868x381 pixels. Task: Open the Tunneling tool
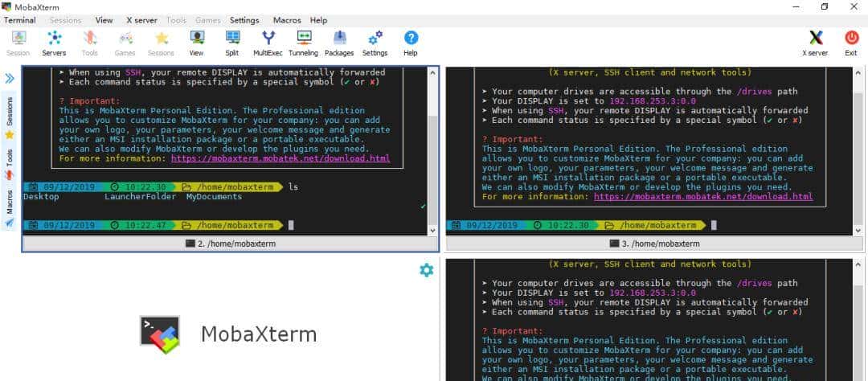(x=303, y=43)
